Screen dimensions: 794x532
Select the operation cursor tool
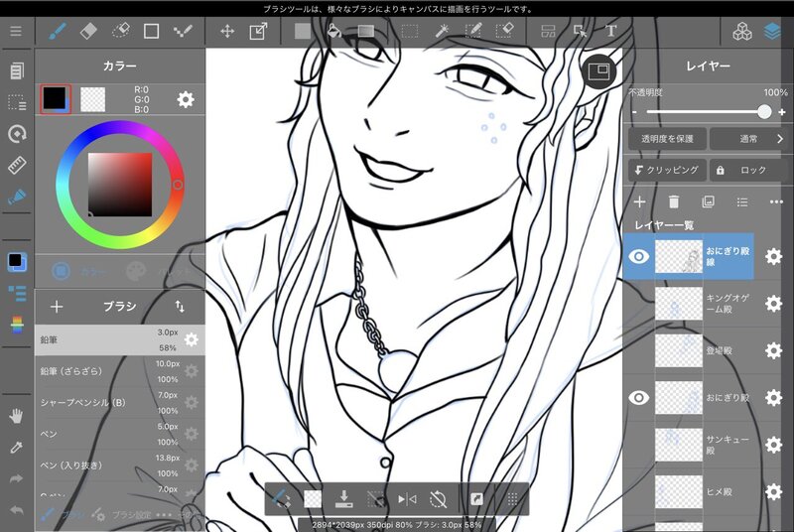(x=580, y=31)
